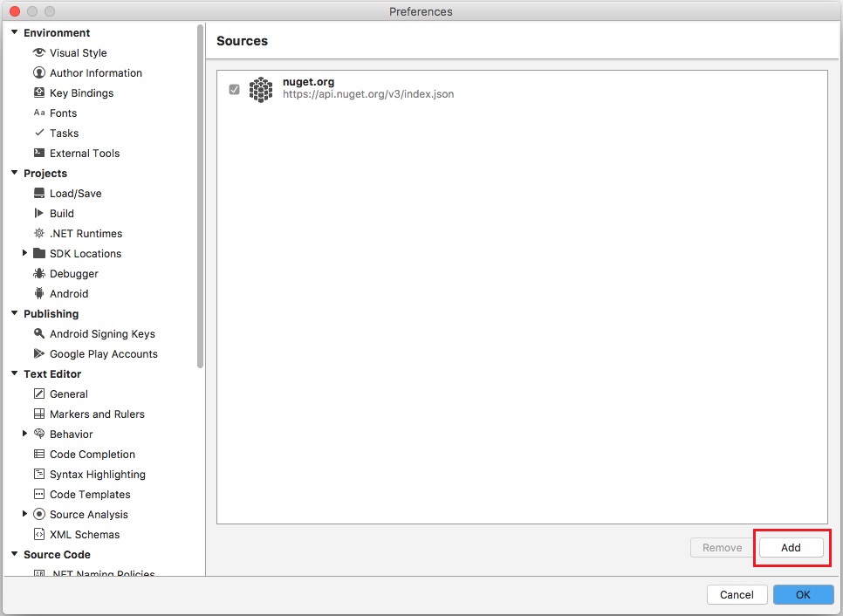Click the Android robot icon
Viewport: 843px width, 616px height.
(38, 294)
